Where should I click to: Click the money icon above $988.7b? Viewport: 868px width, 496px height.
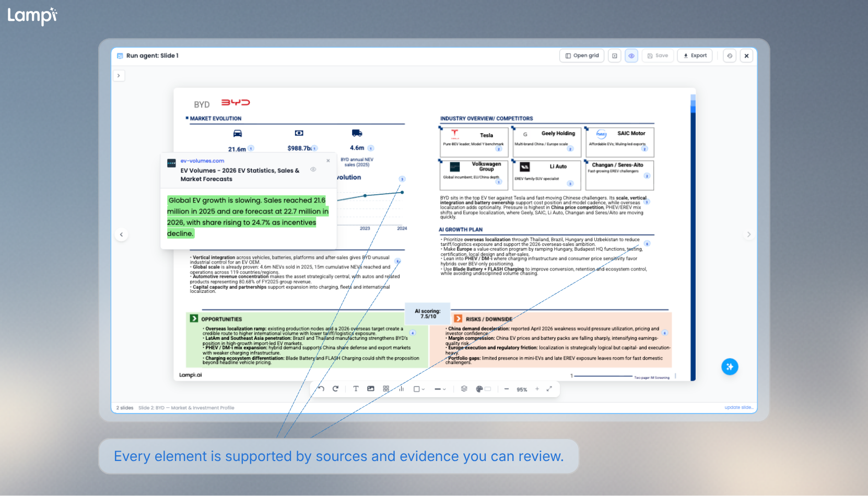[x=299, y=133]
